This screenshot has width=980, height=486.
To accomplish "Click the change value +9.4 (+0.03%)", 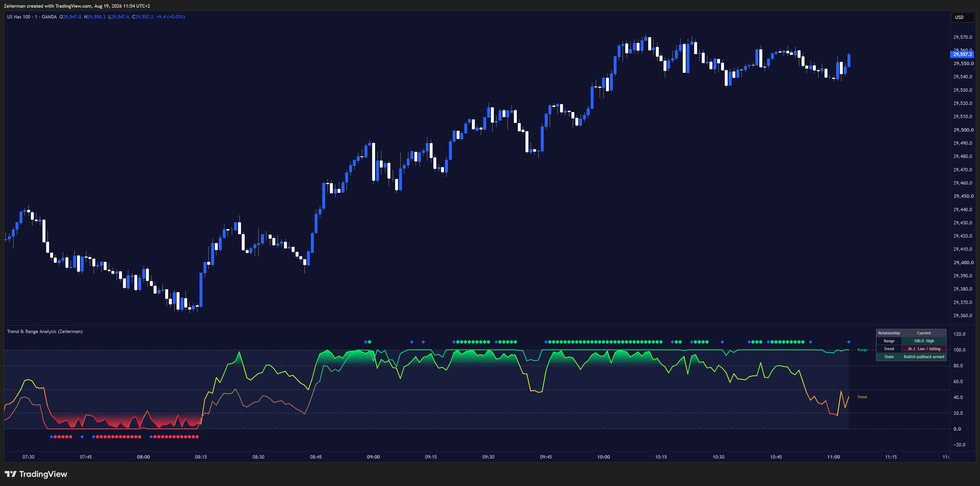I will 171,17.
